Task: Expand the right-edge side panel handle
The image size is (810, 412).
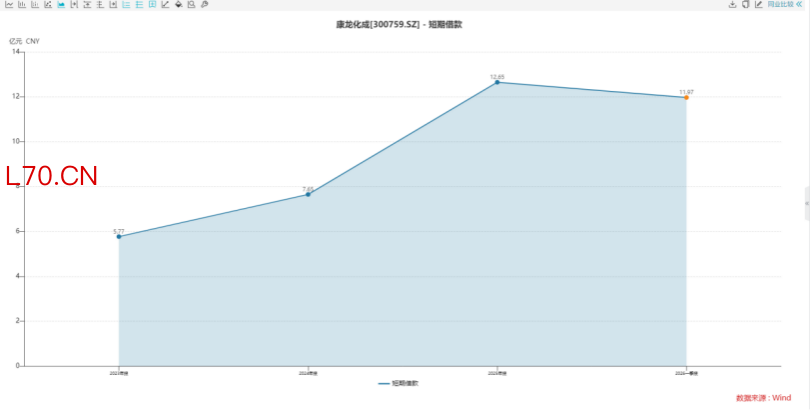Action: pyautogui.click(x=807, y=203)
